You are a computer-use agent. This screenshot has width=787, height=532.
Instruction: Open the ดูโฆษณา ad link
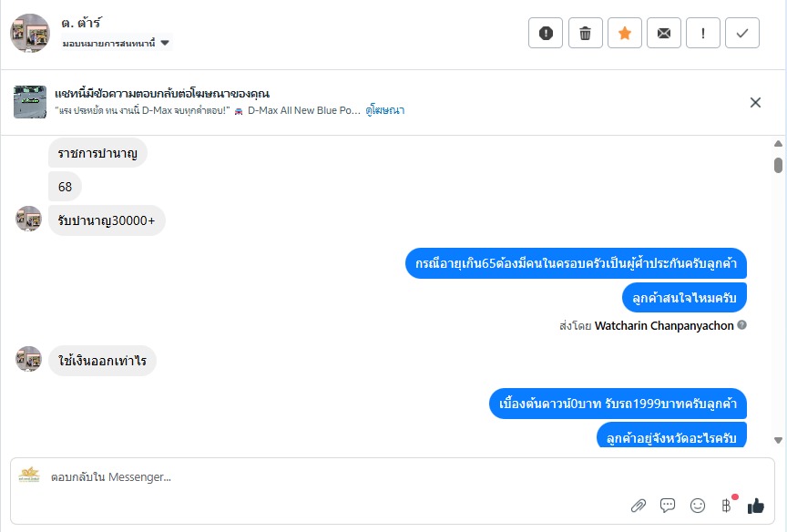385,110
